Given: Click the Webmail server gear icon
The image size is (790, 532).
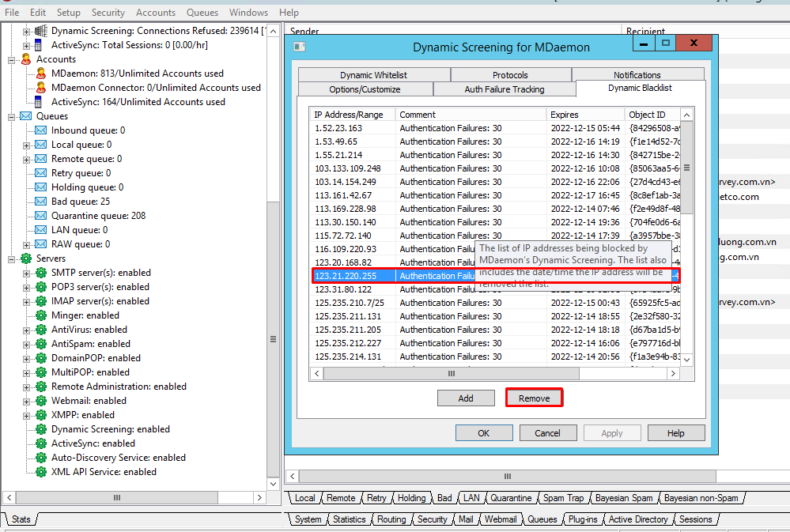Looking at the screenshot, I should click(41, 401).
